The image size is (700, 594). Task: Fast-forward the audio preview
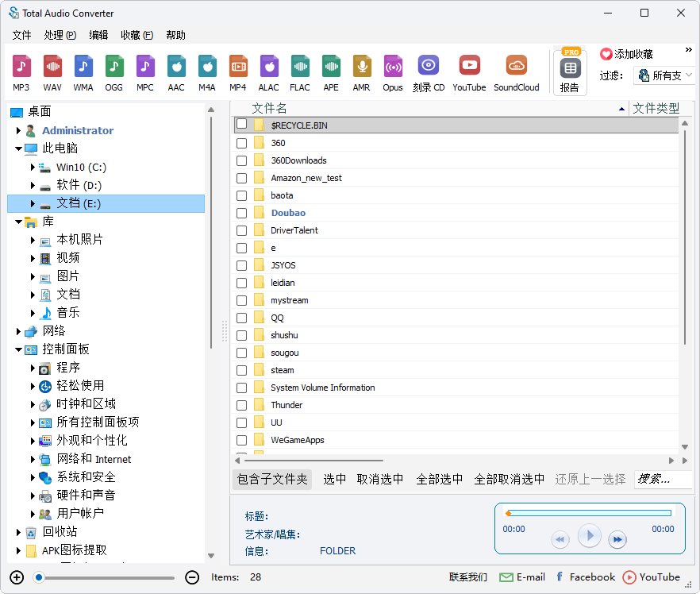617,539
